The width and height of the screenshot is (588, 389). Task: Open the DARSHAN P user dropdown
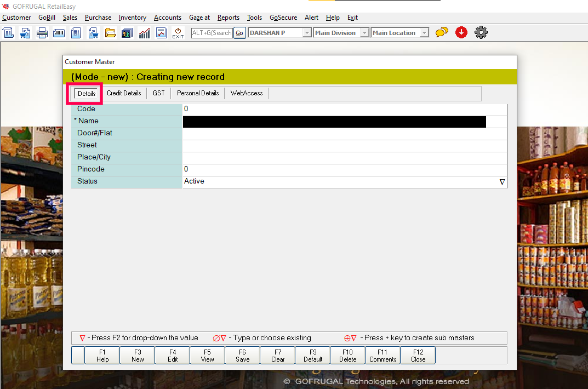pyautogui.click(x=307, y=33)
